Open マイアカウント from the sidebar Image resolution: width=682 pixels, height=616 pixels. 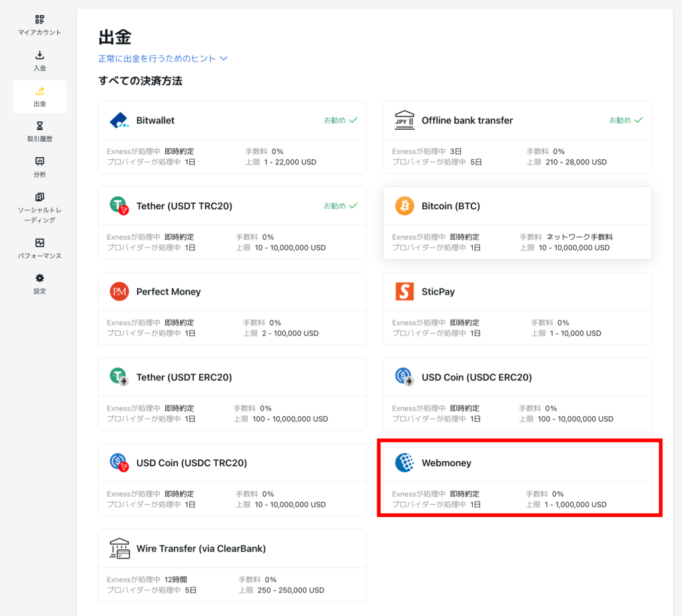point(39,25)
